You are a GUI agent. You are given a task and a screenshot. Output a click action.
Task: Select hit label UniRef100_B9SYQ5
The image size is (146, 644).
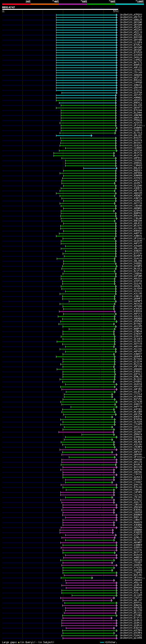pyautogui.click(x=131, y=37)
